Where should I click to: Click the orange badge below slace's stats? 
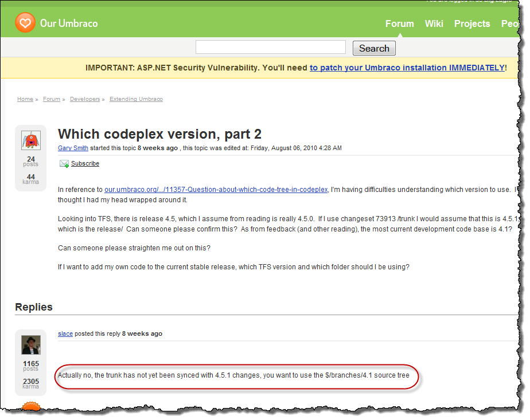(31, 406)
